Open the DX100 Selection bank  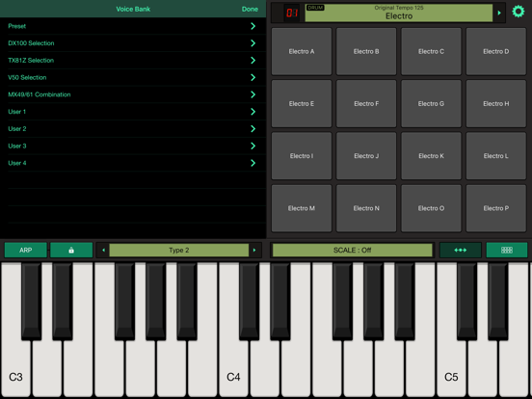click(133, 43)
